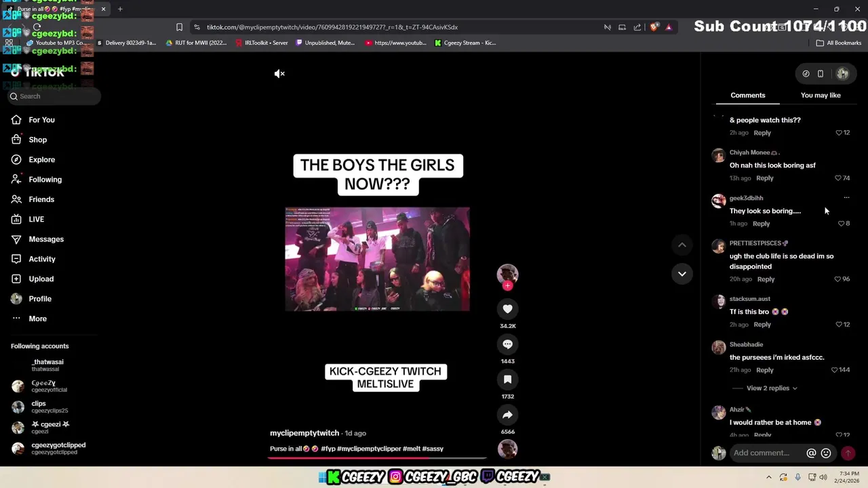This screenshot has width=868, height=488.
Task: Reply to geek3dbihh's comment
Action: (761, 224)
